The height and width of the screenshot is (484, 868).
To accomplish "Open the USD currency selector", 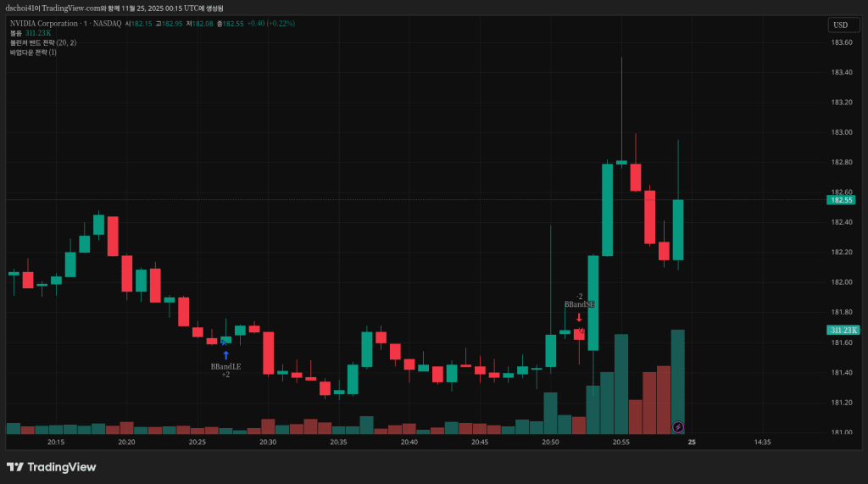I will pos(840,25).
